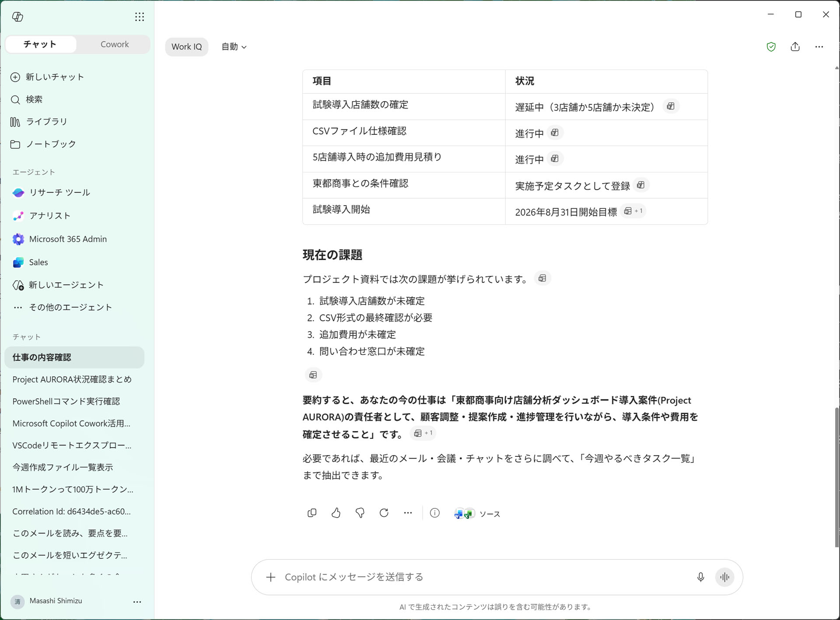Switch to the Cowork tab
This screenshot has width=840, height=620.
click(x=115, y=44)
